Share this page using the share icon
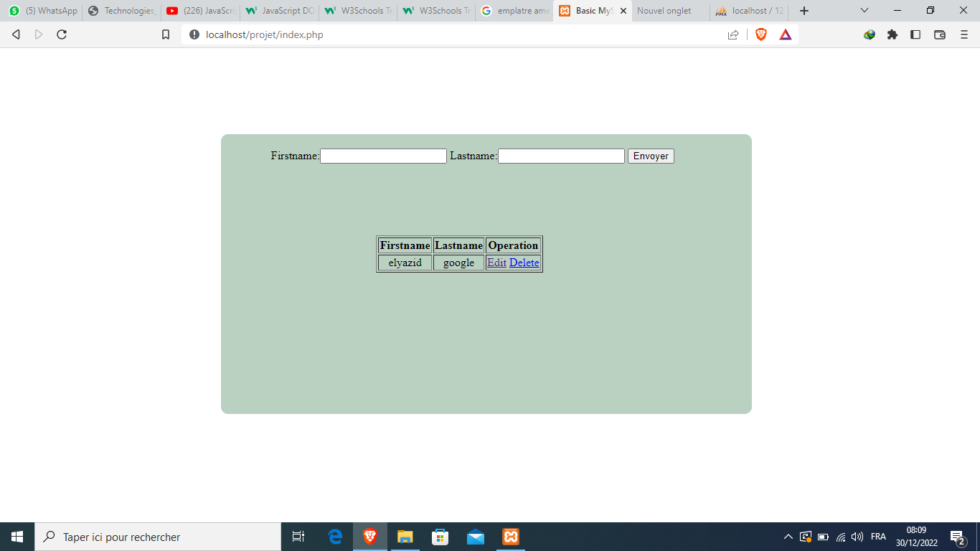This screenshot has height=551, width=980. (733, 34)
